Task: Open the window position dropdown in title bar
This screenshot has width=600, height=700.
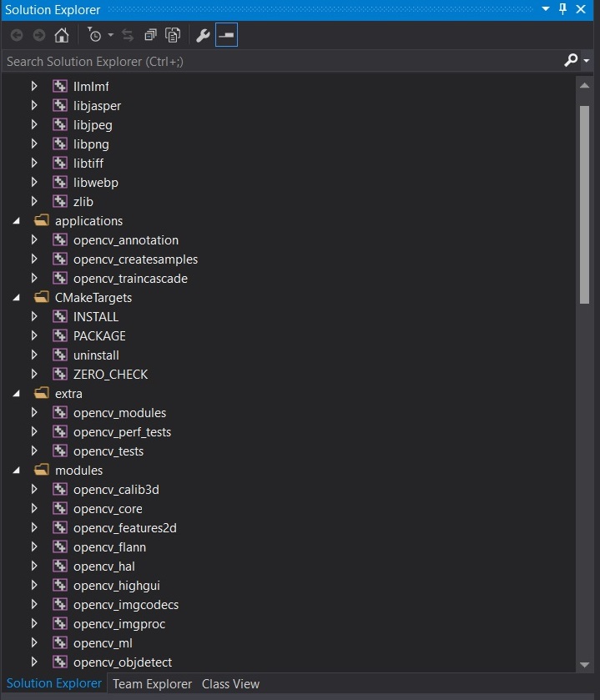Action: click(545, 9)
